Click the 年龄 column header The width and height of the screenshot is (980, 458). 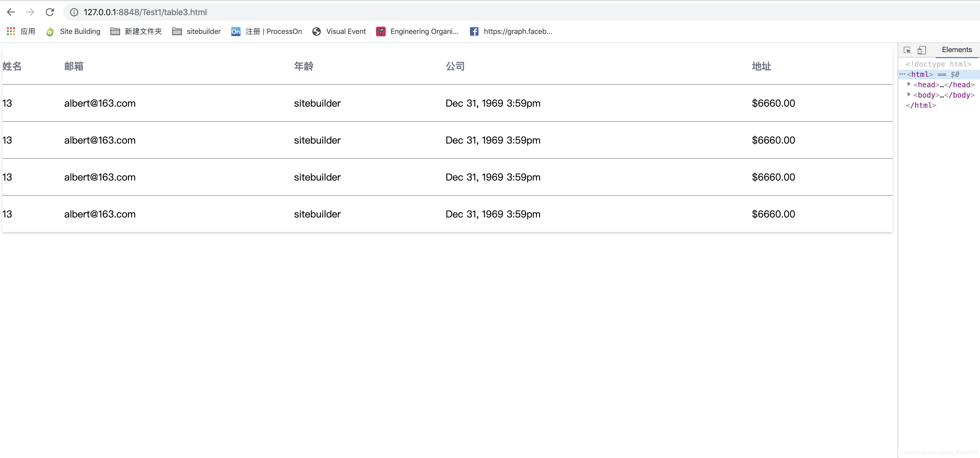pos(304,66)
